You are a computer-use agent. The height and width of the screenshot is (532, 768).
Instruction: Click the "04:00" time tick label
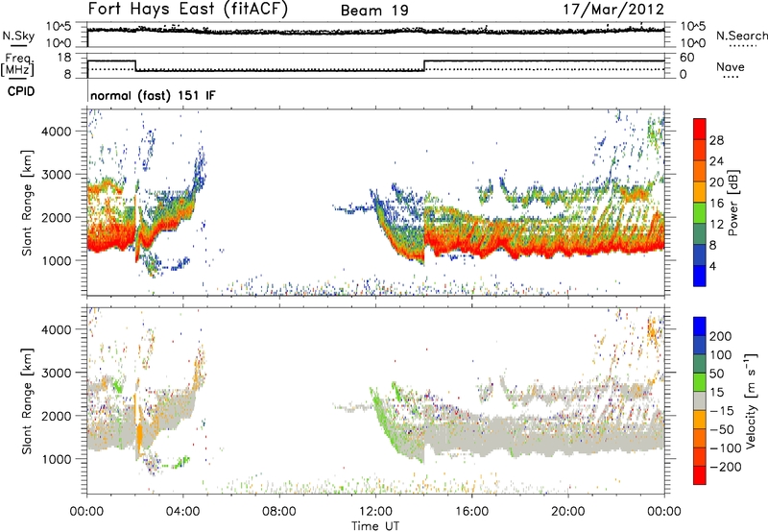[x=182, y=512]
